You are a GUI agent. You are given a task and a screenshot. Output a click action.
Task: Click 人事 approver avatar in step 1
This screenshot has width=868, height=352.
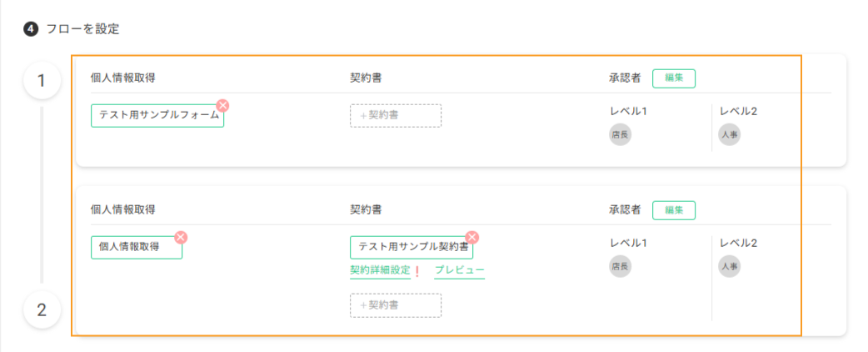(x=730, y=134)
